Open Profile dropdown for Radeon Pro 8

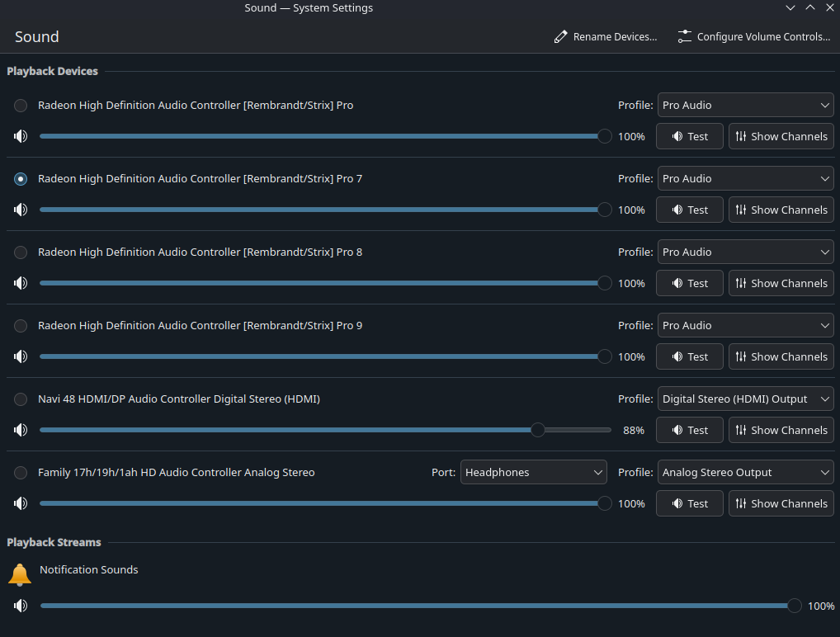point(745,252)
